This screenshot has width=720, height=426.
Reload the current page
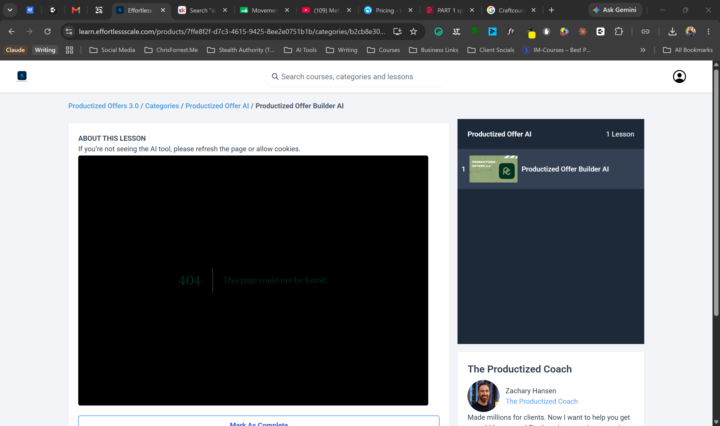click(47, 31)
